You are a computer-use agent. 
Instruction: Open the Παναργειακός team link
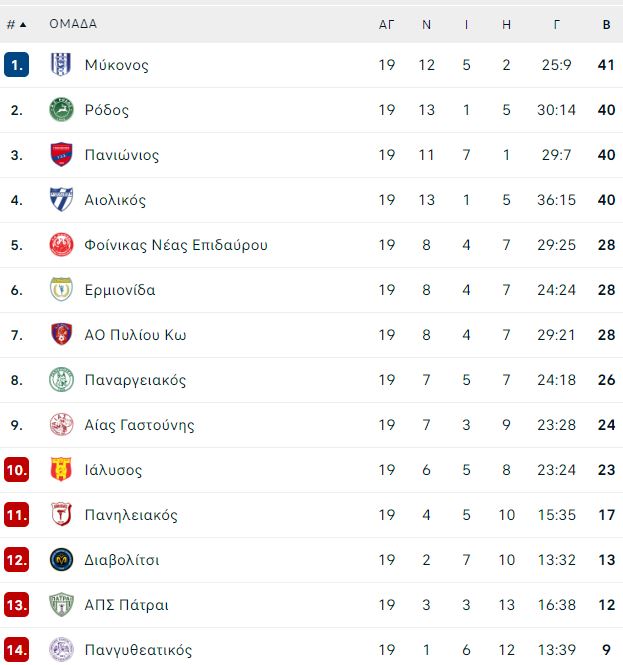tap(135, 380)
